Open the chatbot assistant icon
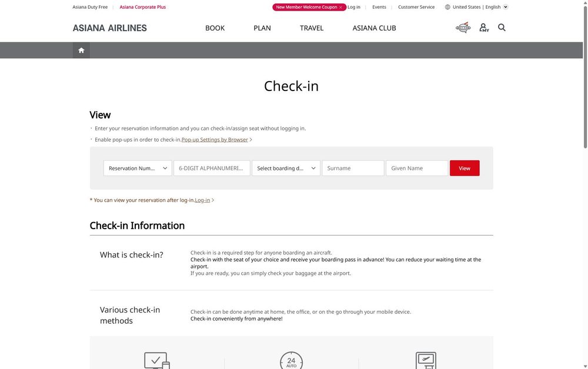Viewport: 588px width, 369px height. click(x=463, y=28)
